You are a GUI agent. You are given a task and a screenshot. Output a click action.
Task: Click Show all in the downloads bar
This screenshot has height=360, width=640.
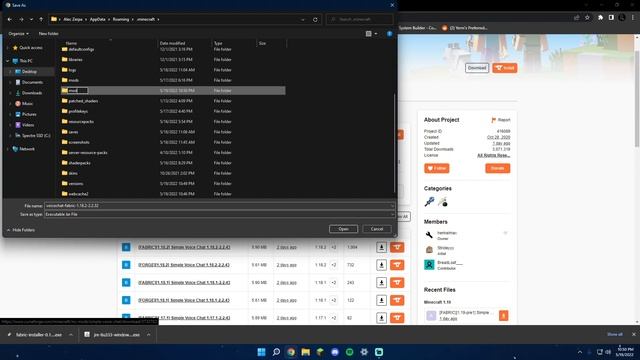615,334
